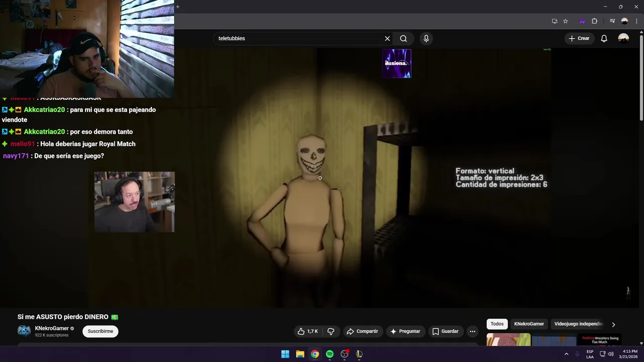644x362 pixels.
Task: Show hidden system tray icons
Action: pyautogui.click(x=566, y=354)
